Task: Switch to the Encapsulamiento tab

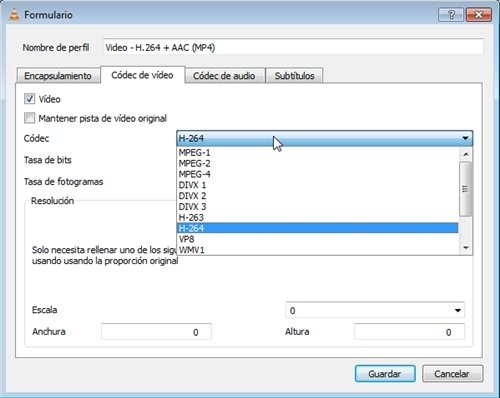Action: tap(58, 76)
